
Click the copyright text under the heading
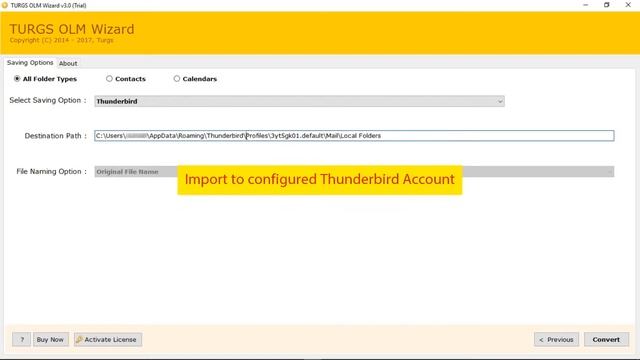pos(61,40)
